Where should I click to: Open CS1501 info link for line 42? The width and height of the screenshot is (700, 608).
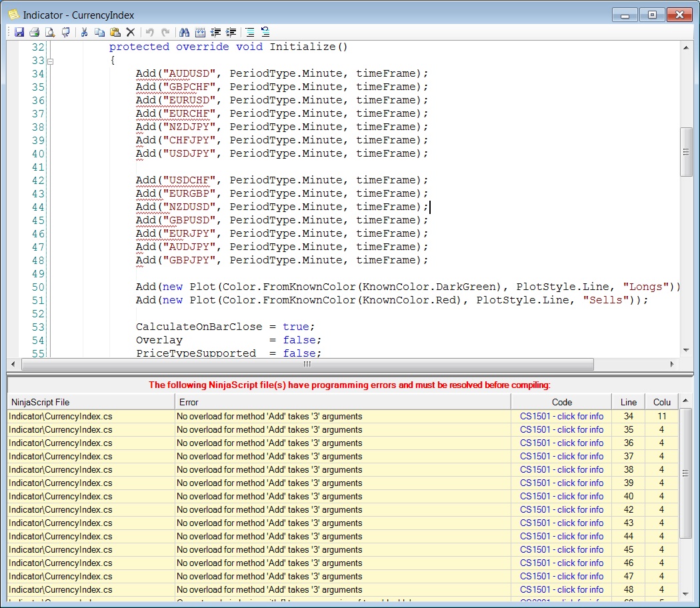[561, 510]
